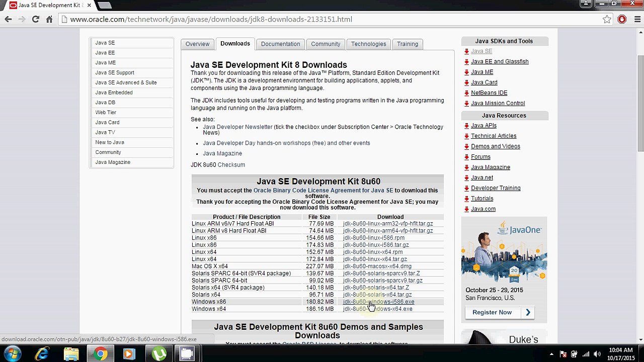The width and height of the screenshot is (644, 362).
Task: Open the media player taskbar icon
Action: click(x=129, y=354)
